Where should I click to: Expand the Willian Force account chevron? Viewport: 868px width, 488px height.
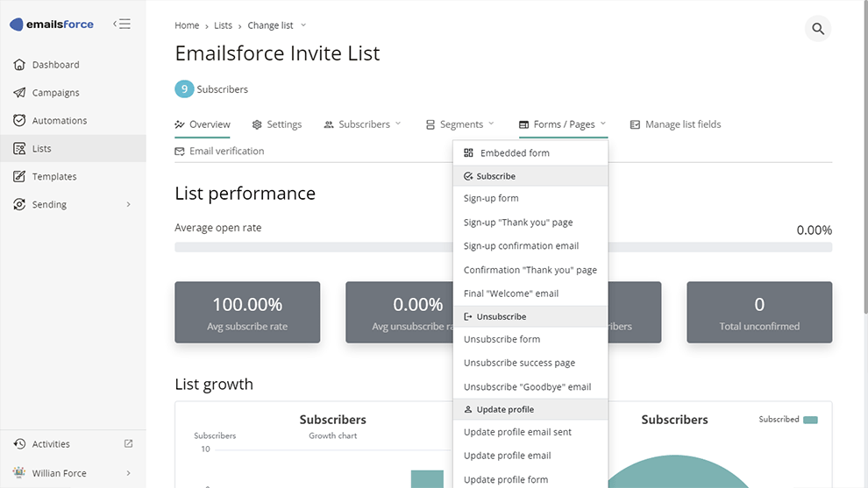(x=128, y=473)
